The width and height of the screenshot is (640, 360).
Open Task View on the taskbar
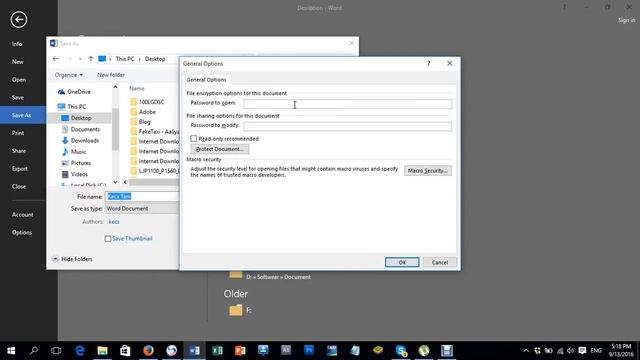click(56, 351)
